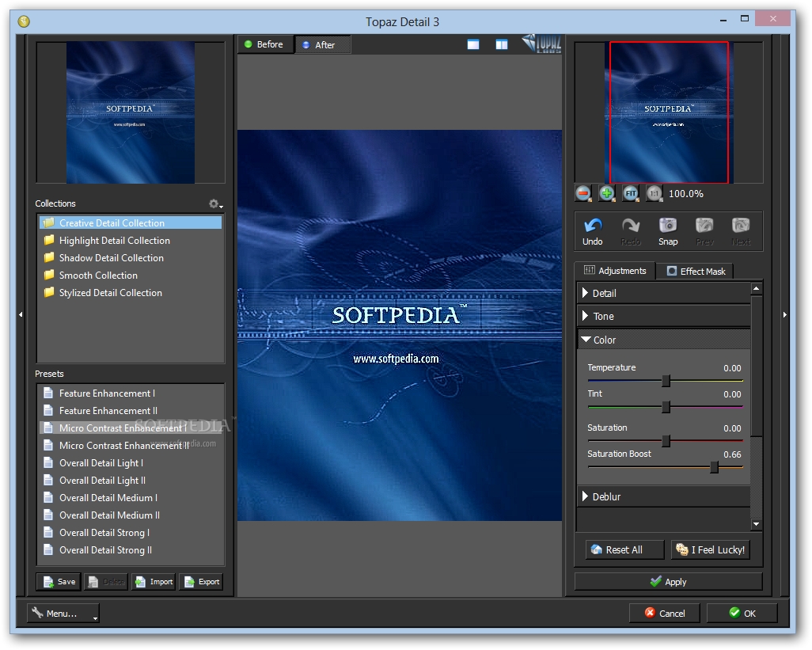This screenshot has width=812, height=650.
Task: Apply preset Overall Detail Strong I
Action: pyautogui.click(x=131, y=533)
